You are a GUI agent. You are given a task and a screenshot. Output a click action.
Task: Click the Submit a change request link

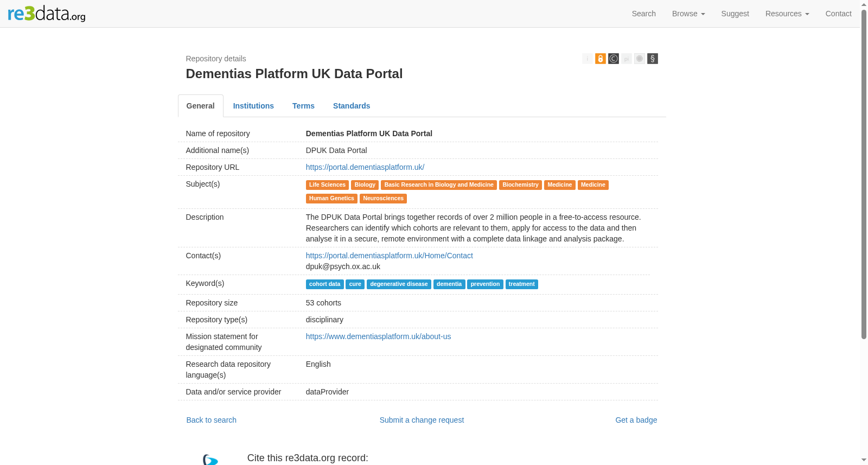pyautogui.click(x=422, y=420)
